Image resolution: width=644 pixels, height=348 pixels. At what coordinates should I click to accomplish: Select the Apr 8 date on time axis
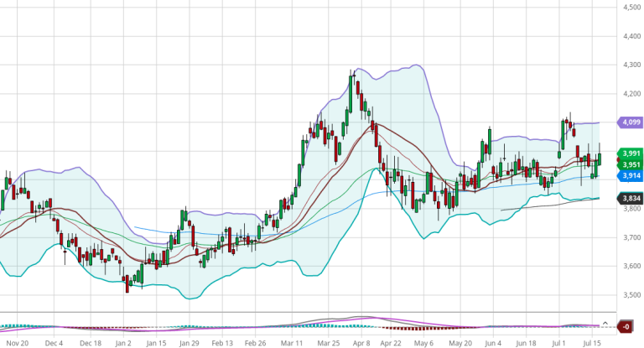coord(361,343)
